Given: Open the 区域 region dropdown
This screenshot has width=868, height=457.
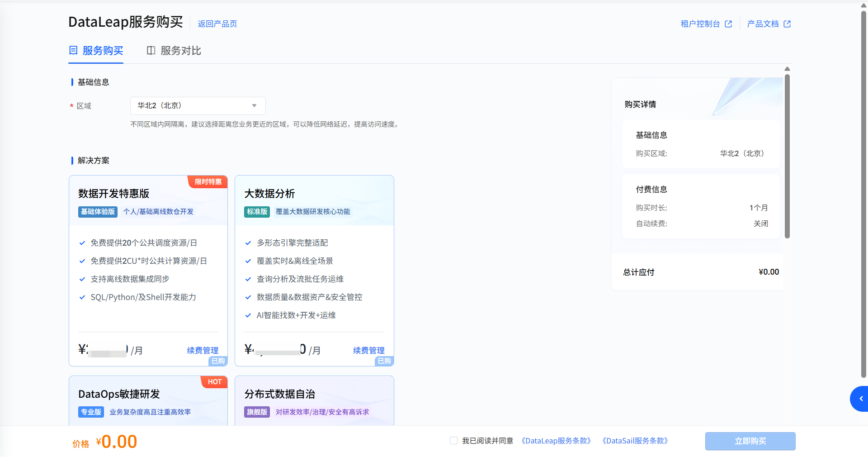Looking at the screenshot, I should point(198,105).
